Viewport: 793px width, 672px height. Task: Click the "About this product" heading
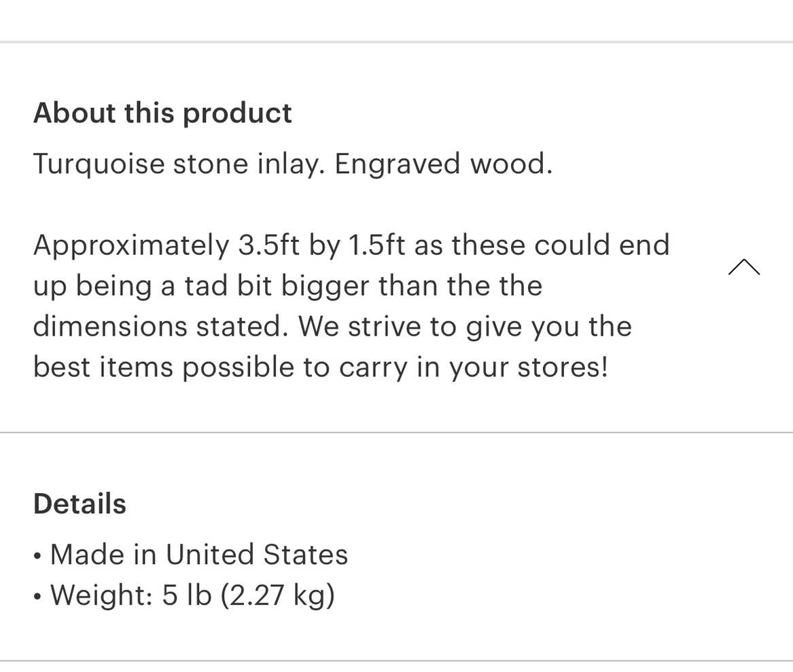pos(162,113)
